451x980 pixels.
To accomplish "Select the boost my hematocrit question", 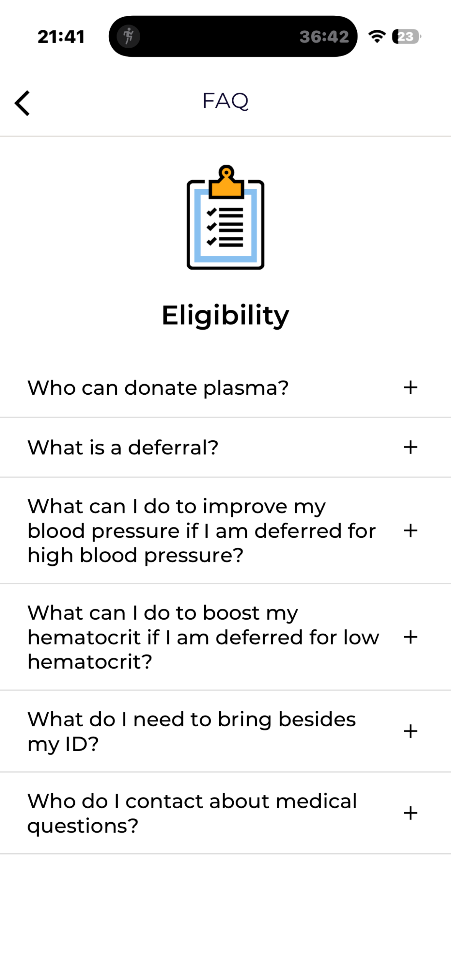I will 225,637.
